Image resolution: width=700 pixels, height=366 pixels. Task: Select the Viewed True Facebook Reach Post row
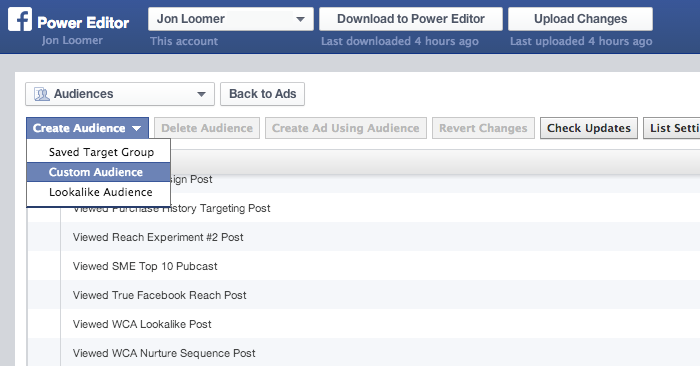pos(364,295)
